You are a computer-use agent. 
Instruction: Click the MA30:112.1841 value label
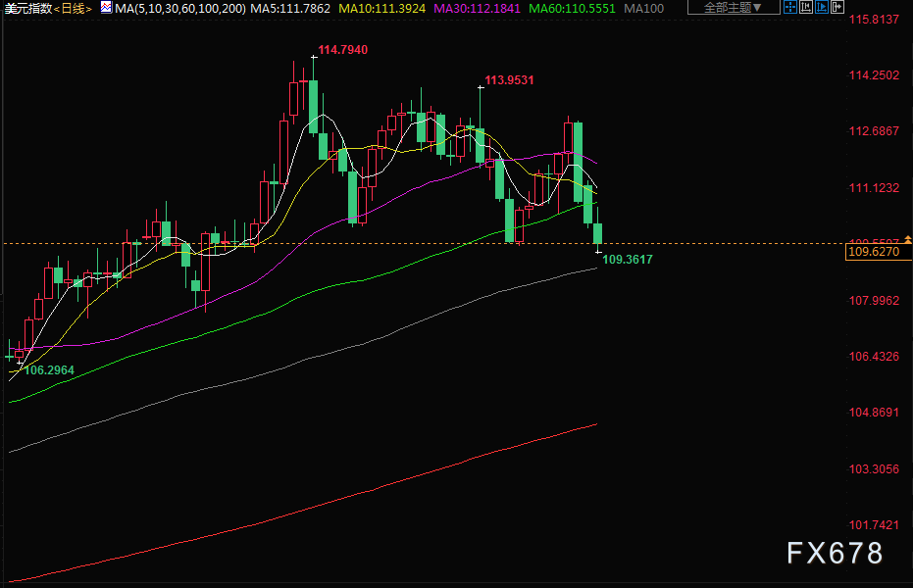pos(477,9)
